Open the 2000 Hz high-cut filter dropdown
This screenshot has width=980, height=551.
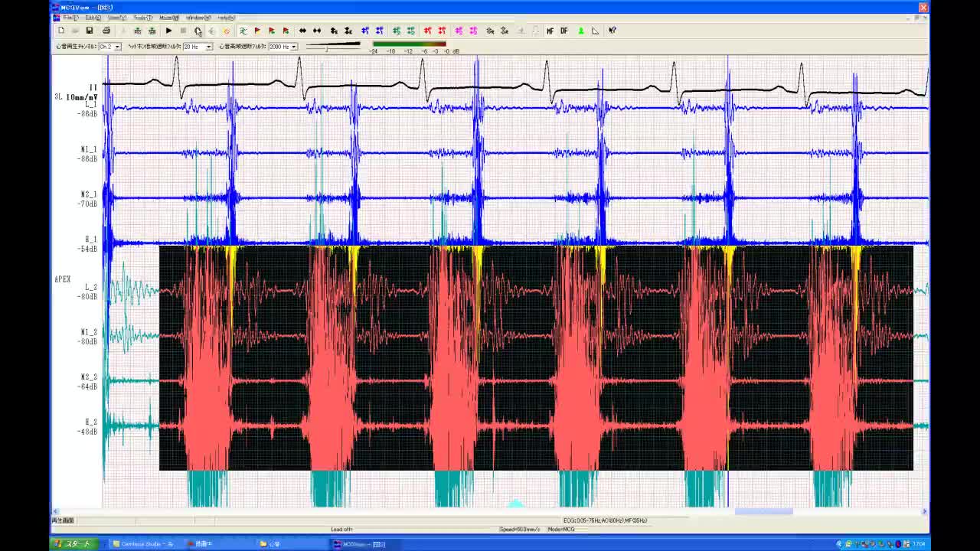(293, 47)
